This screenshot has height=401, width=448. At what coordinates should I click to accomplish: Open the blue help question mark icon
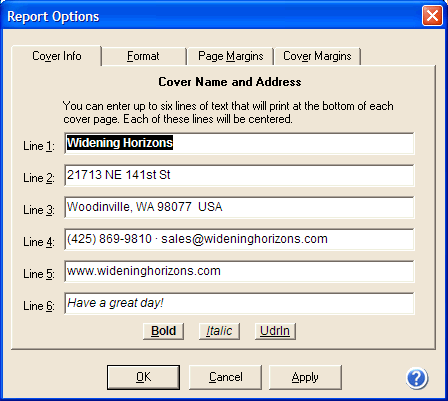417,378
